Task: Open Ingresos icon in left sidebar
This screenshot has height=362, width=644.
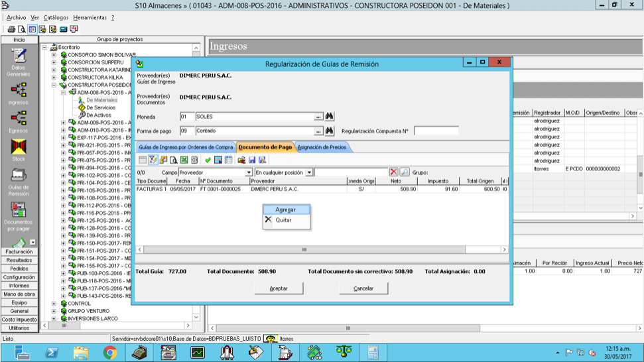Action: (x=19, y=94)
